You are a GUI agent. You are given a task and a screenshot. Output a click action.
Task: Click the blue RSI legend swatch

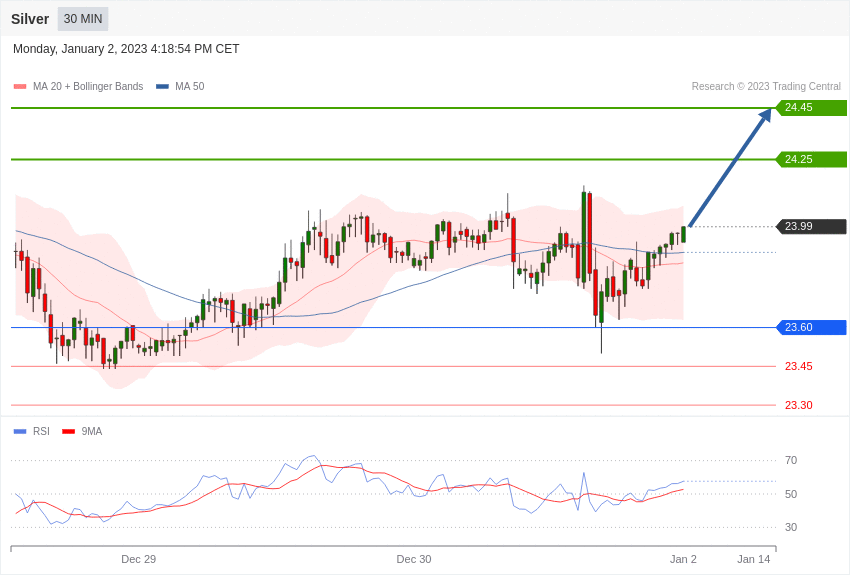[20, 431]
